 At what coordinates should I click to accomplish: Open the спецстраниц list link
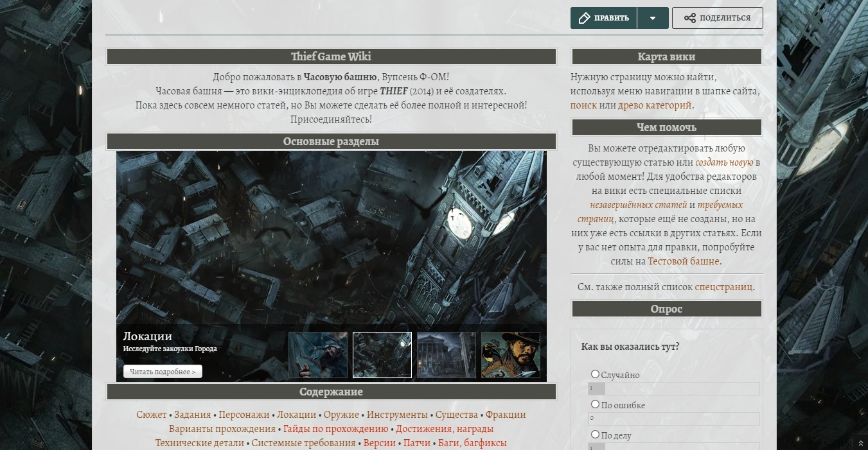tap(723, 288)
